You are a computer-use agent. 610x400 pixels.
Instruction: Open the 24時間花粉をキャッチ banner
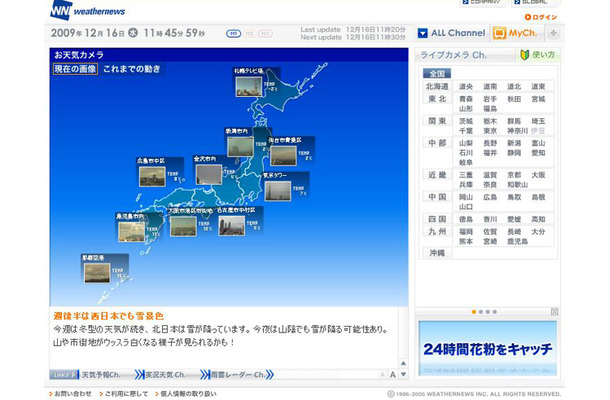tap(487, 349)
